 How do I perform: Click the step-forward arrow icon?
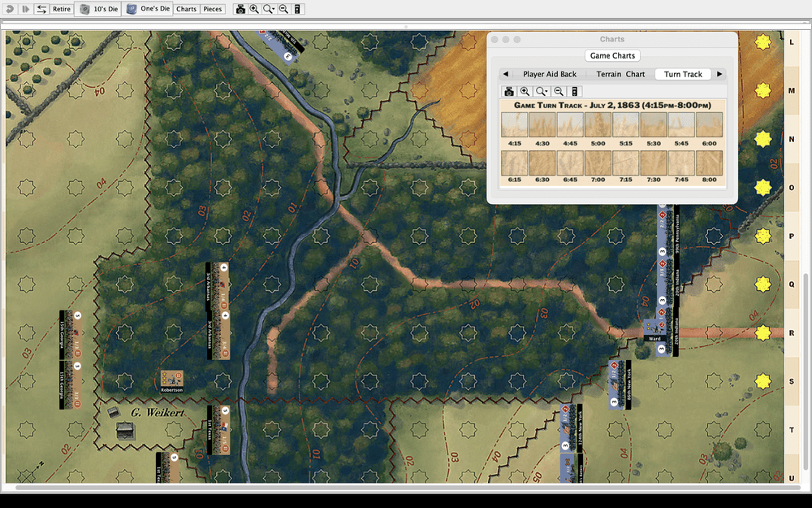click(x=25, y=9)
